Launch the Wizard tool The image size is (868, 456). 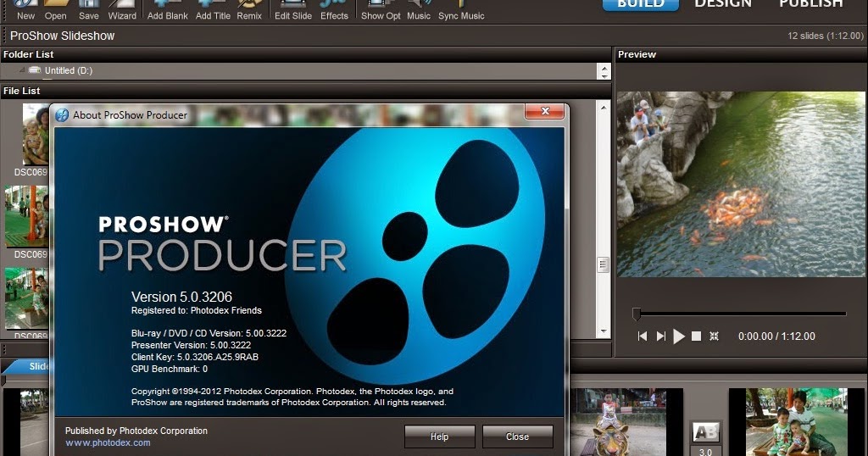pyautogui.click(x=122, y=11)
